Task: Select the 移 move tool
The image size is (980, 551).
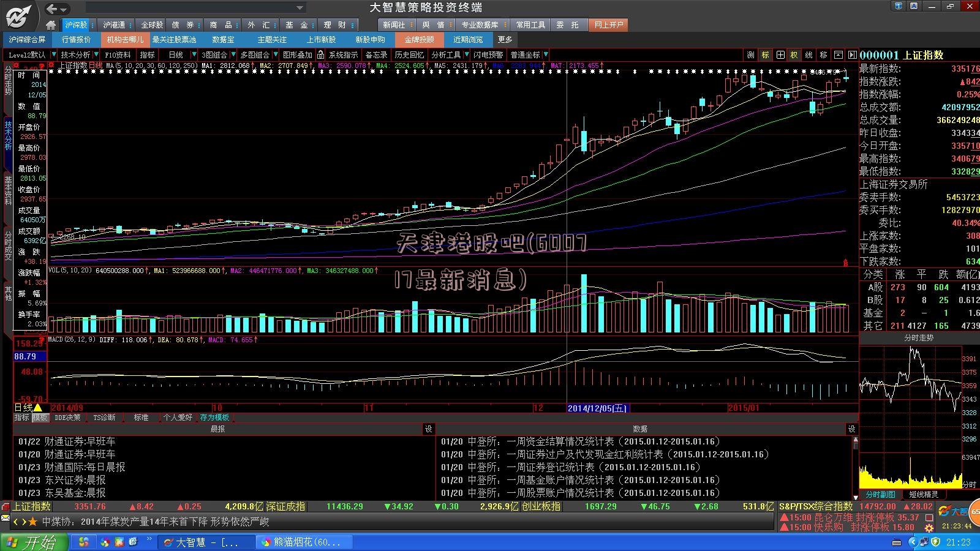Action: (x=823, y=55)
